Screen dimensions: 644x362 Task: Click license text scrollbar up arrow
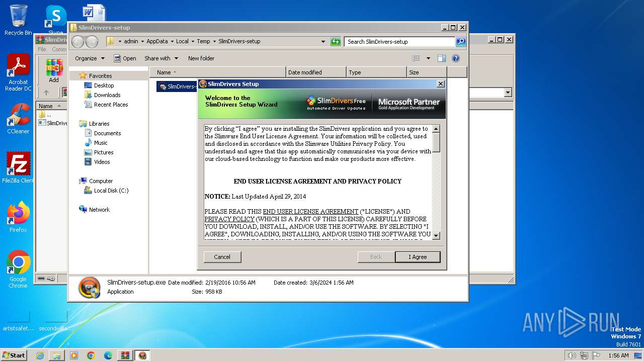[x=436, y=129]
